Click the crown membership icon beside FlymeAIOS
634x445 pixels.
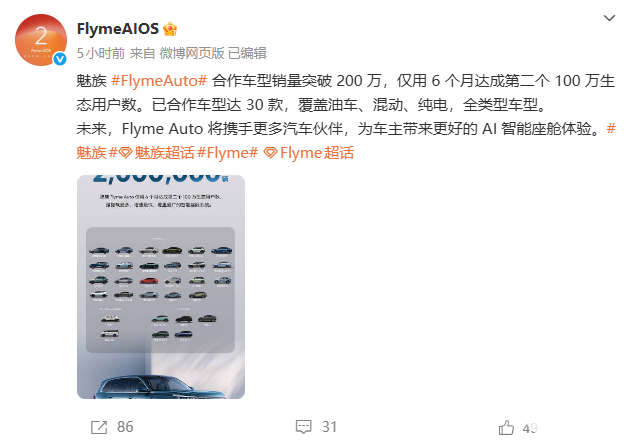[x=170, y=29]
